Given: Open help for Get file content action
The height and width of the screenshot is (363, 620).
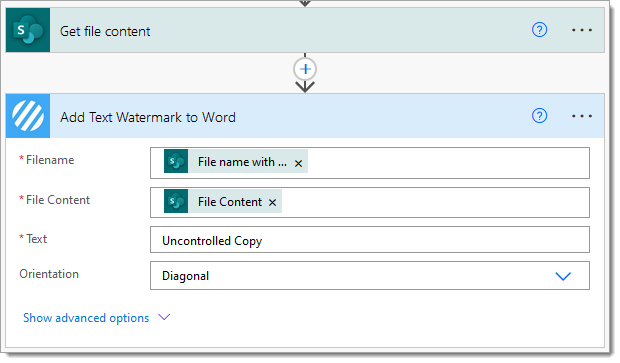Looking at the screenshot, I should 539,30.
